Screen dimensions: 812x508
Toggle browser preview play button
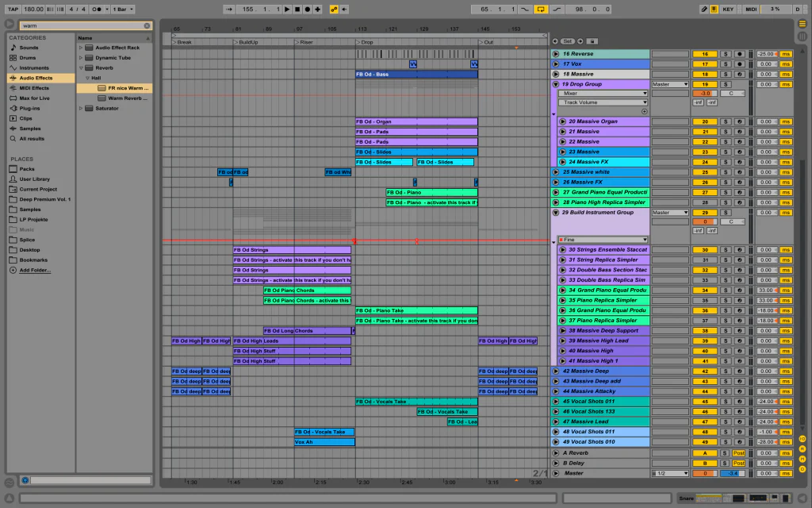click(x=25, y=480)
